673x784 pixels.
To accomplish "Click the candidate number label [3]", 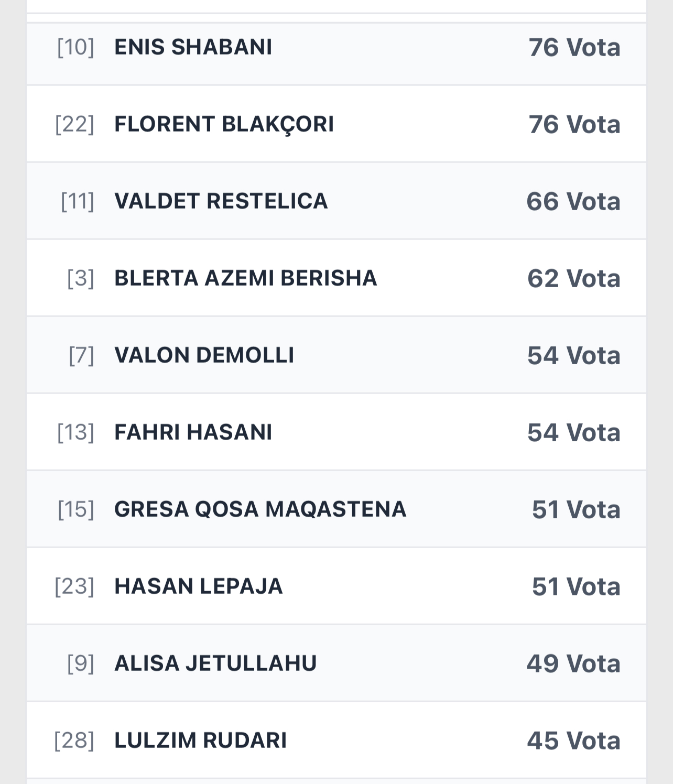I will 81,278.
